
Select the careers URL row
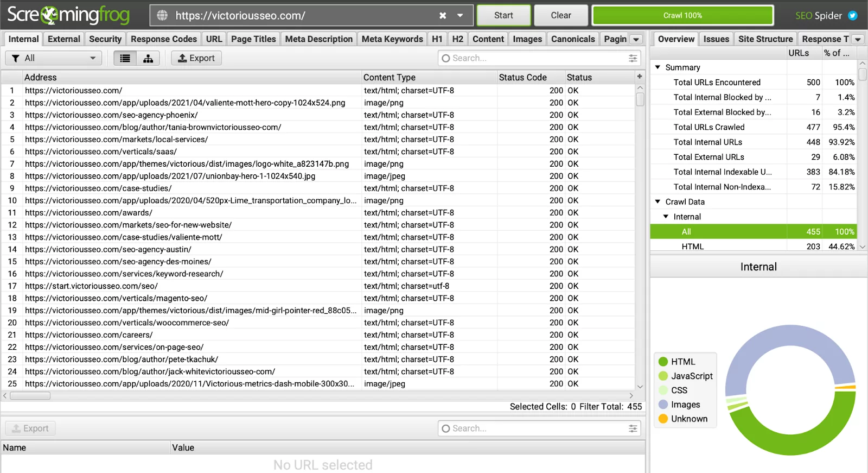pyautogui.click(x=318, y=335)
